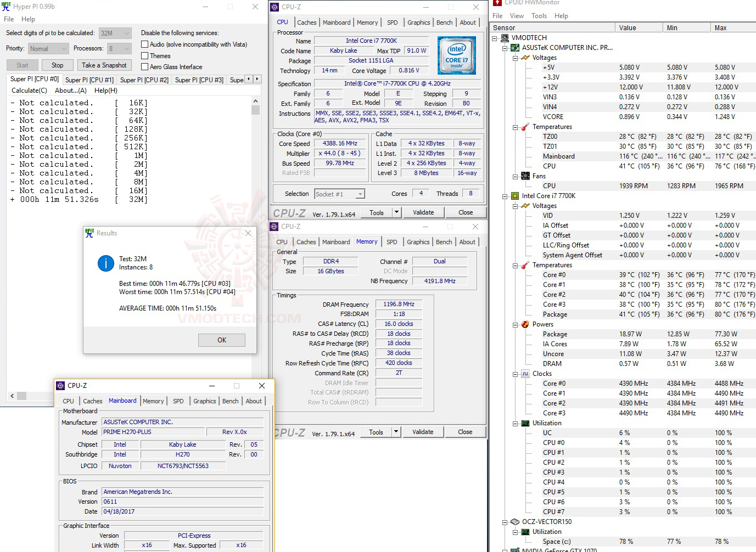Open the View menu in HWMonitor
Image resolution: width=756 pixels, height=552 pixels.
(517, 15)
